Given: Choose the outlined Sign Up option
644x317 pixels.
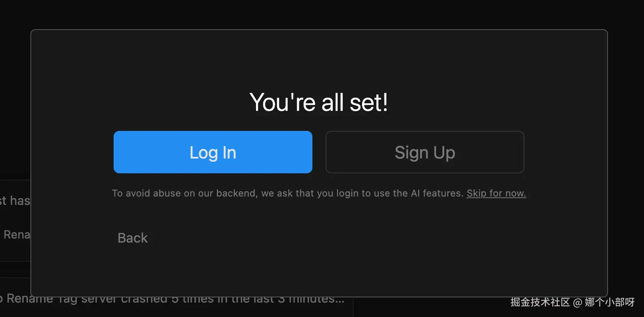Looking at the screenshot, I should [x=425, y=152].
